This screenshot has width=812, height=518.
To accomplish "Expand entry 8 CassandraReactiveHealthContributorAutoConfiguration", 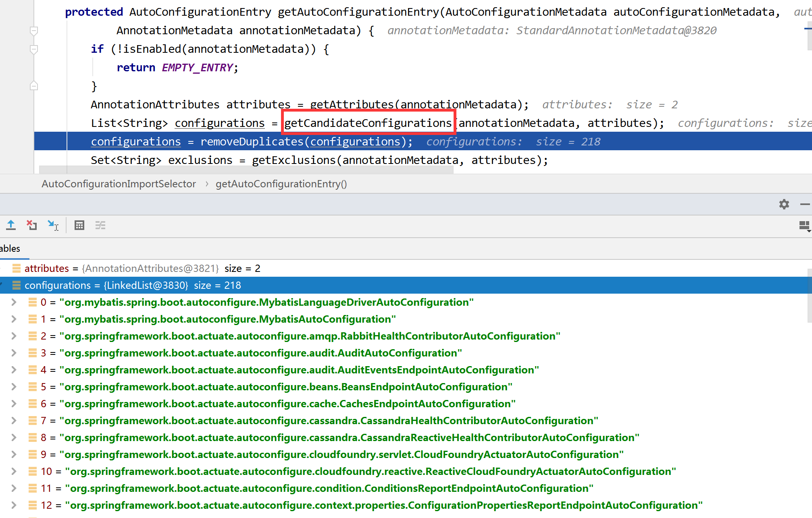I will (14, 437).
